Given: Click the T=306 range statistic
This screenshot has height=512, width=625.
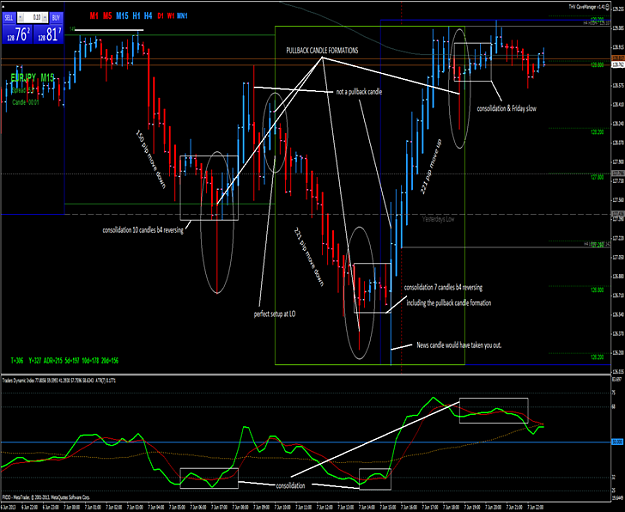Looking at the screenshot, I should 17,361.
